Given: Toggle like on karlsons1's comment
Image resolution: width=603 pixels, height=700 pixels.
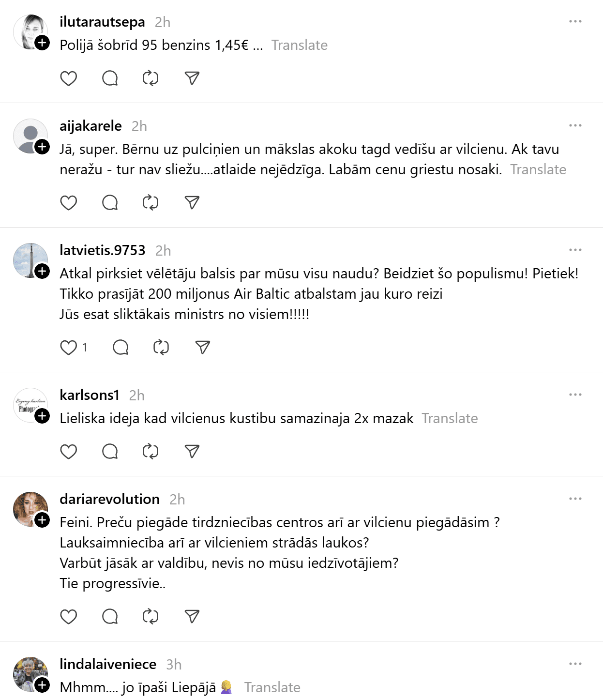Looking at the screenshot, I should pos(69,452).
